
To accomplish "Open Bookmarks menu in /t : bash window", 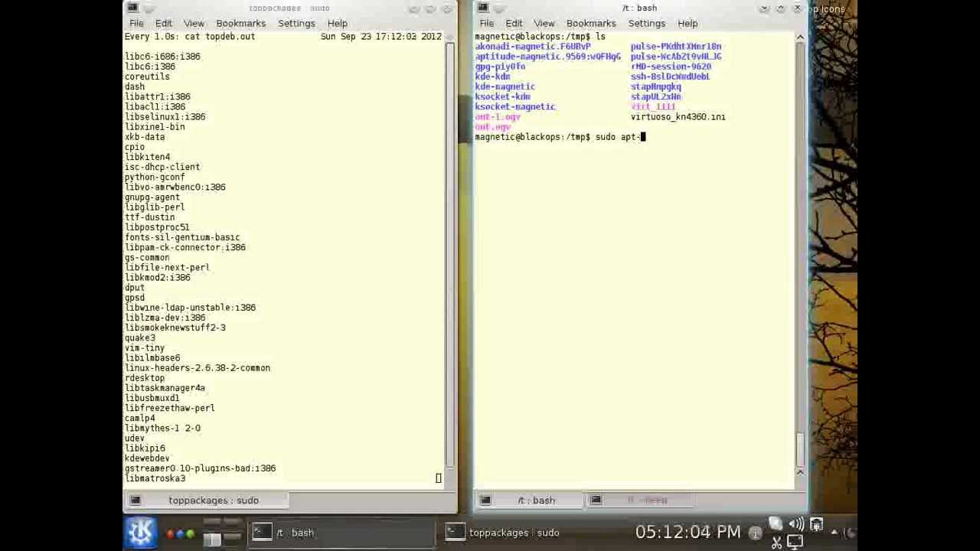I will [x=590, y=23].
